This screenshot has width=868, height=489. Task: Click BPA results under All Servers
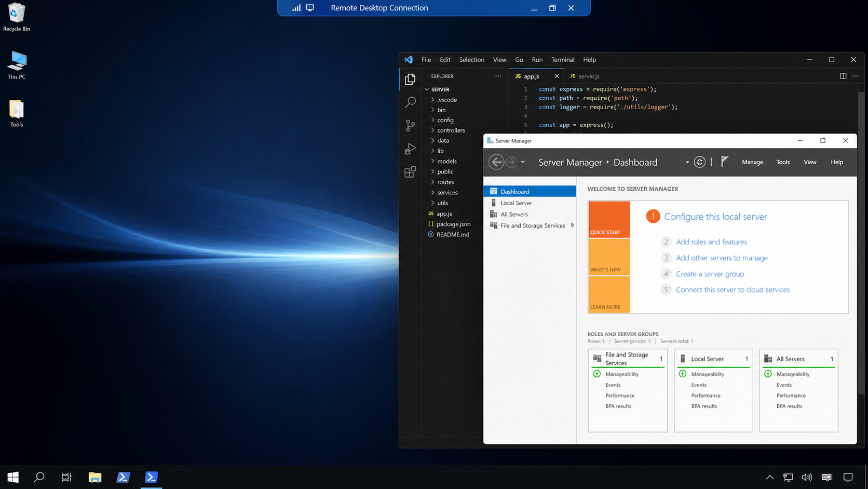[x=789, y=406]
